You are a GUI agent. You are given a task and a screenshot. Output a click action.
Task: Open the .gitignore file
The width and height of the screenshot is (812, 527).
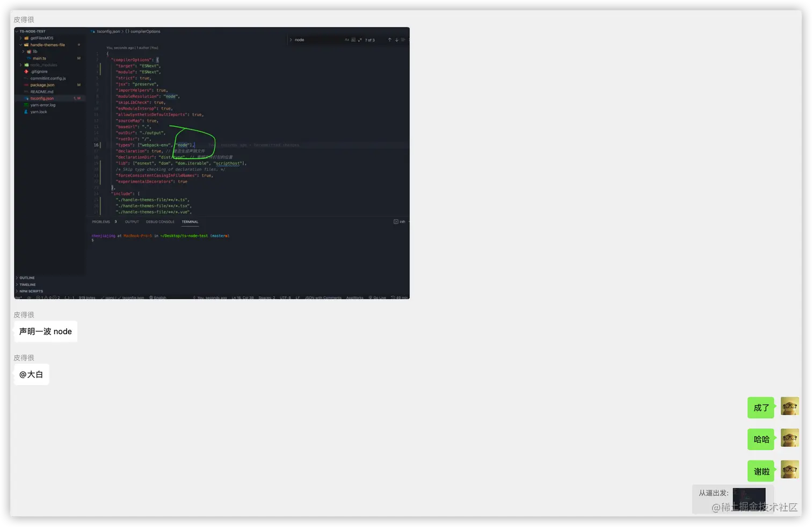click(39, 71)
